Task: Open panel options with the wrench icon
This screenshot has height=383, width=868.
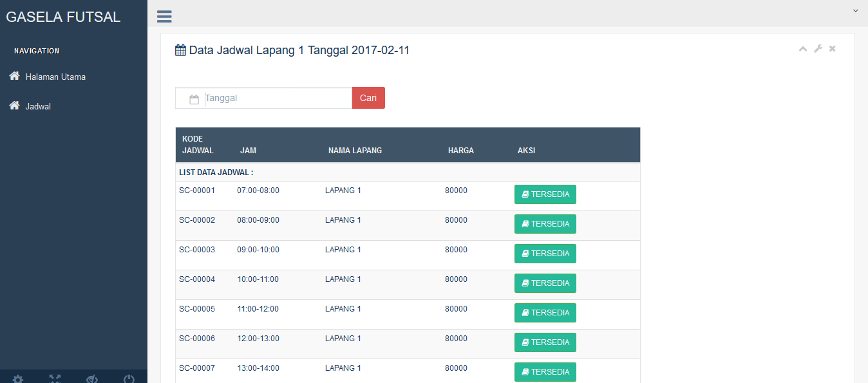Action: coord(818,48)
